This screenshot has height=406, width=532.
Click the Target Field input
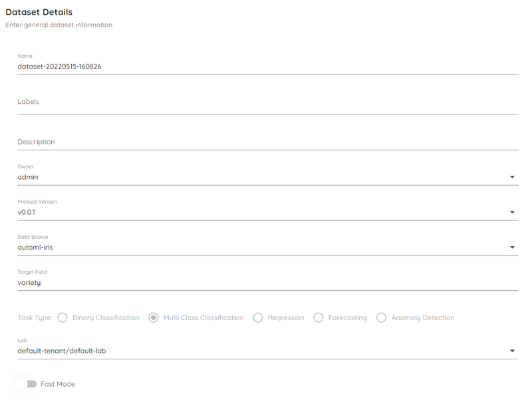tap(268, 282)
